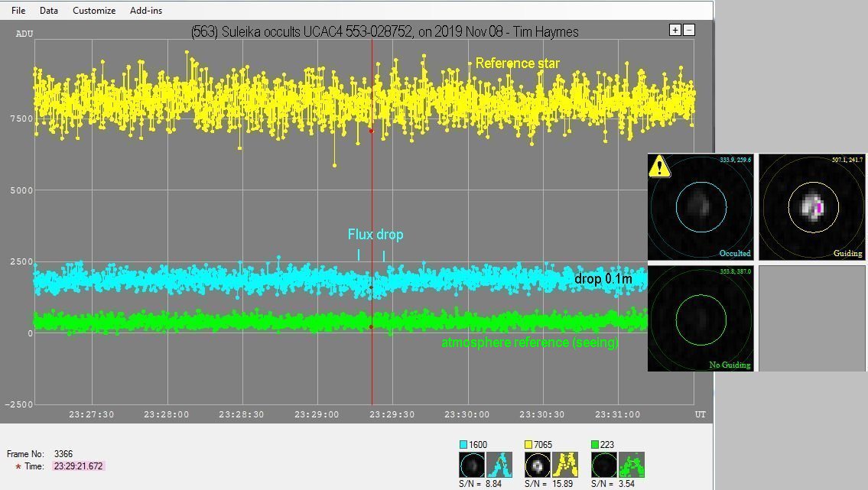
Task: Open the File menu
Action: pyautogui.click(x=18, y=11)
